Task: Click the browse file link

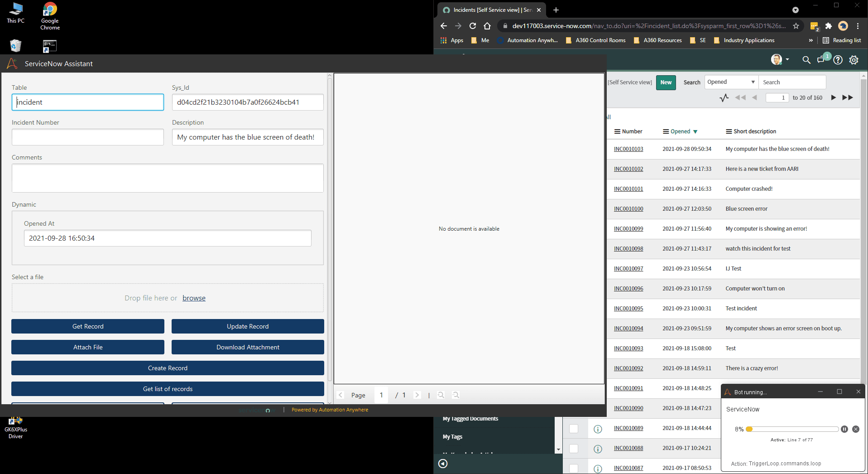Action: [194, 298]
